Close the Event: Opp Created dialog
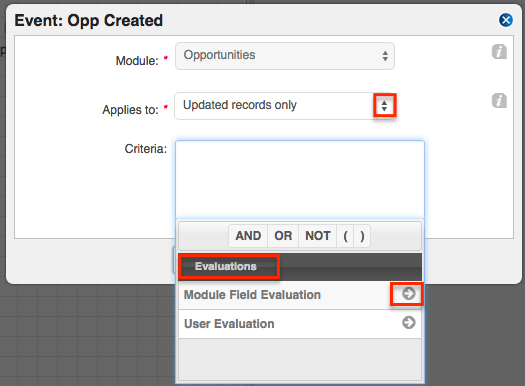The width and height of the screenshot is (525, 386). tap(506, 20)
